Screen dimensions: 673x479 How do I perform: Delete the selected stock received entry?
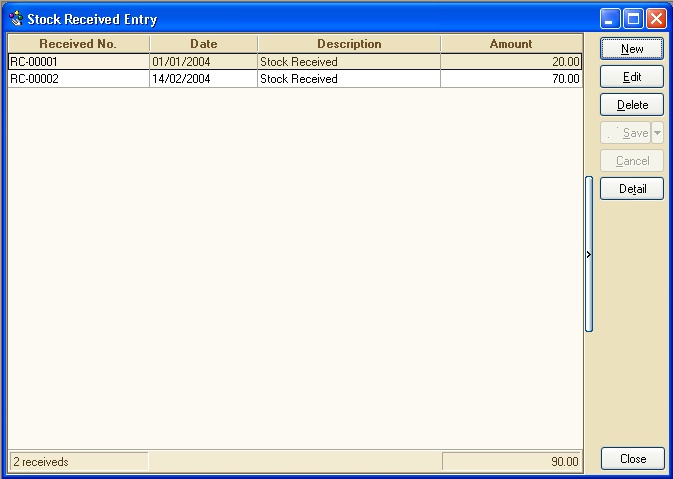tap(632, 105)
